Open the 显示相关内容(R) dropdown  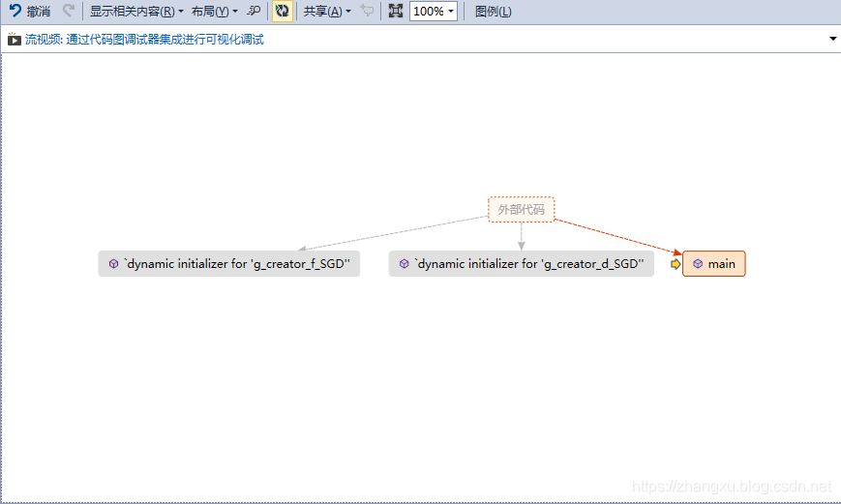click(136, 12)
